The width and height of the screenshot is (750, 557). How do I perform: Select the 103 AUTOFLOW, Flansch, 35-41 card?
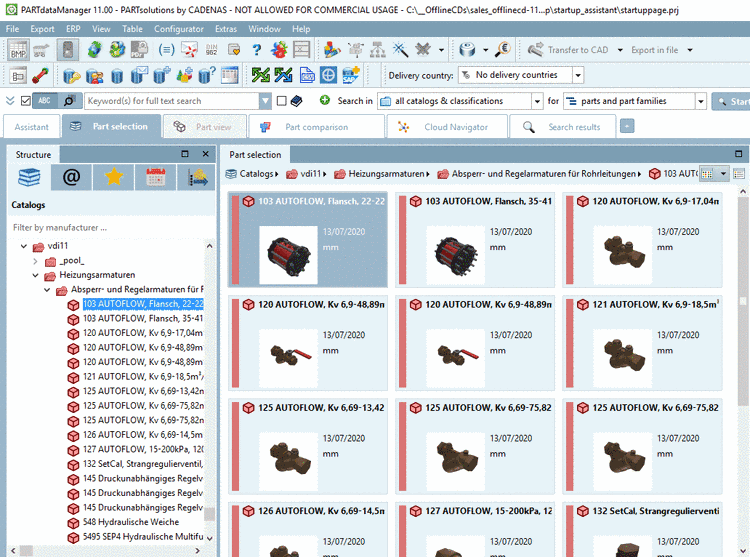[x=475, y=240]
